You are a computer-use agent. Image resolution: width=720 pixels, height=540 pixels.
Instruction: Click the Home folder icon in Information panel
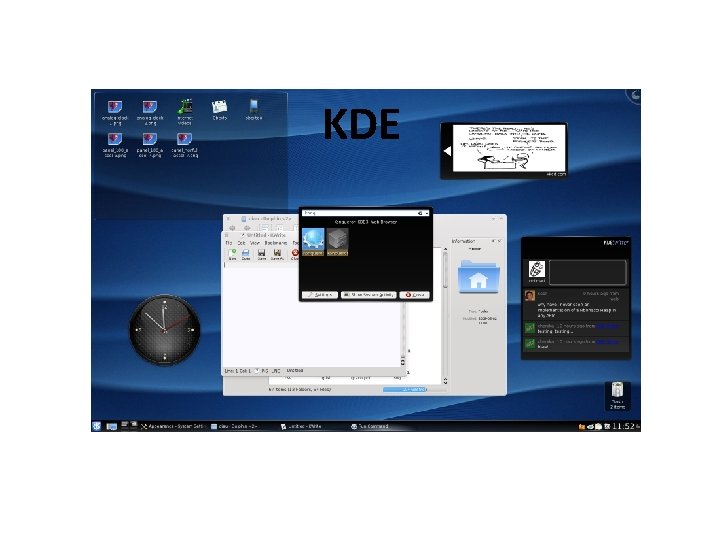(478, 277)
